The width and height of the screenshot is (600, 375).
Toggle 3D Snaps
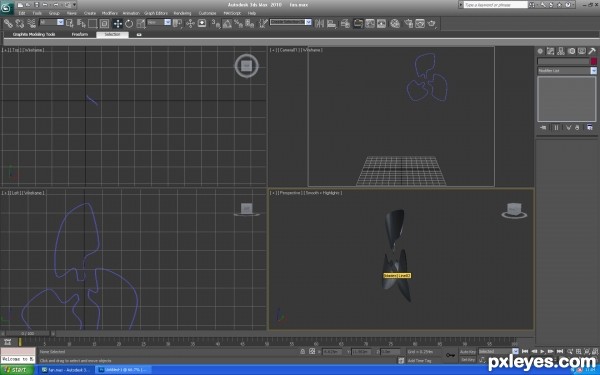click(216, 24)
